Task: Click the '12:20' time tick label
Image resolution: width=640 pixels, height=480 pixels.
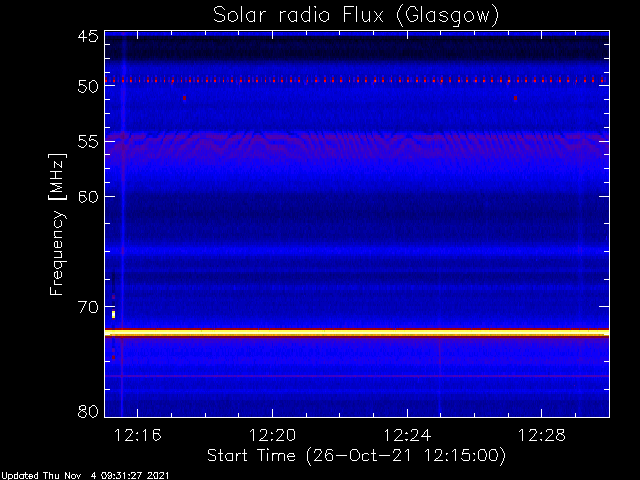Action: [x=272, y=436]
